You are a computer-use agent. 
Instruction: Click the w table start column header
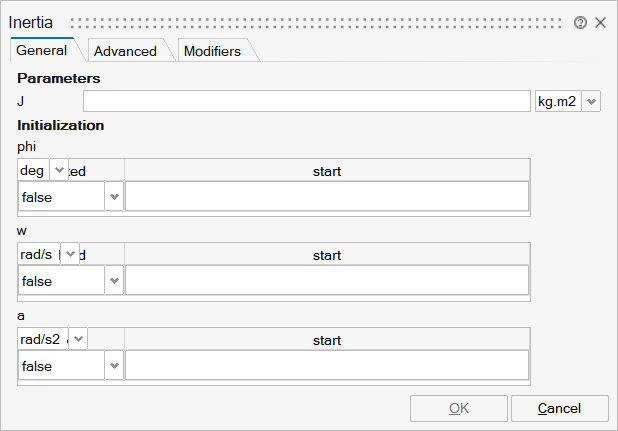326,255
